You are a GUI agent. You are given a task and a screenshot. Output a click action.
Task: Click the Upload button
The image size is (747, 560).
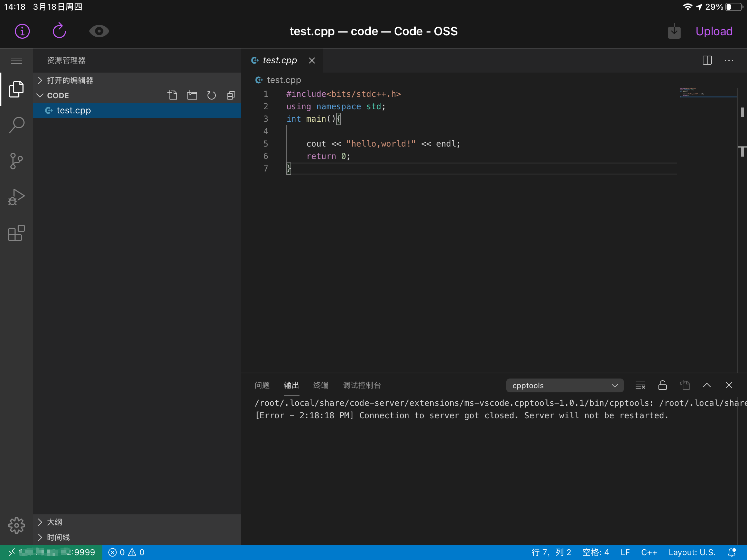(x=713, y=31)
